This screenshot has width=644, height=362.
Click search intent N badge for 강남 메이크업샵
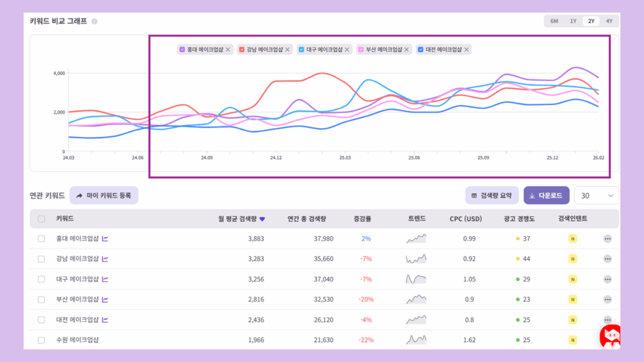pyautogui.click(x=572, y=259)
